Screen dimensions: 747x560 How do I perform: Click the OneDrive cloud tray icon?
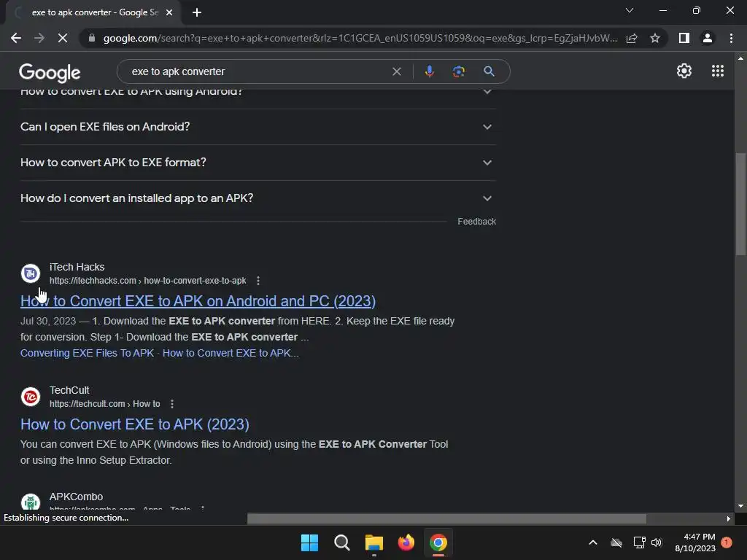pyautogui.click(x=616, y=542)
